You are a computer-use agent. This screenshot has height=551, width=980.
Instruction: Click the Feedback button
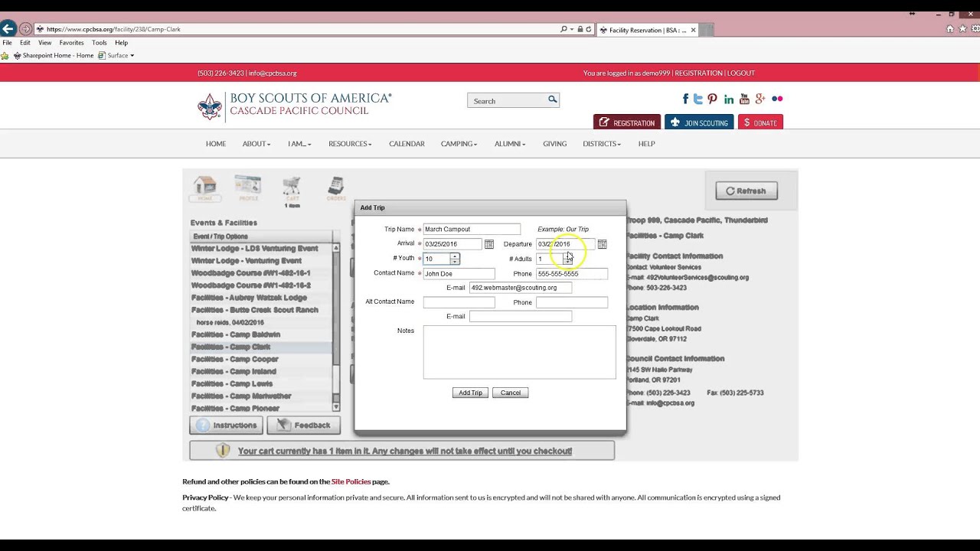304,425
